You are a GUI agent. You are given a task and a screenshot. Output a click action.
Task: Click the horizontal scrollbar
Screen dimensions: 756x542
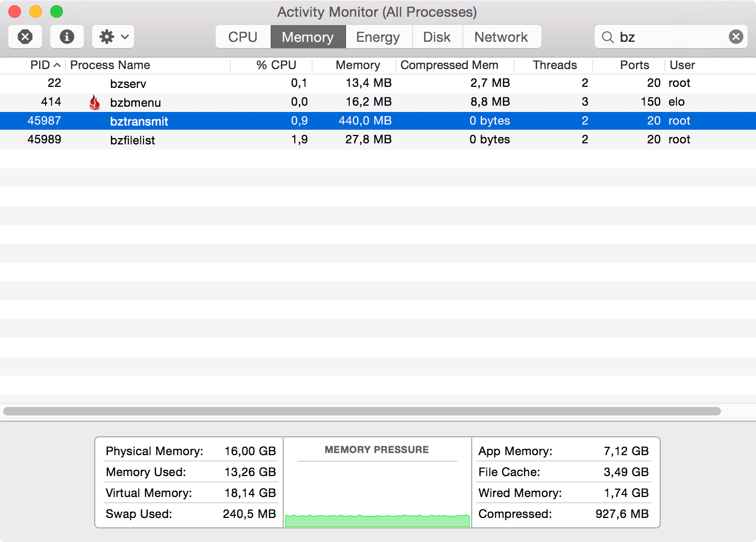click(x=361, y=411)
